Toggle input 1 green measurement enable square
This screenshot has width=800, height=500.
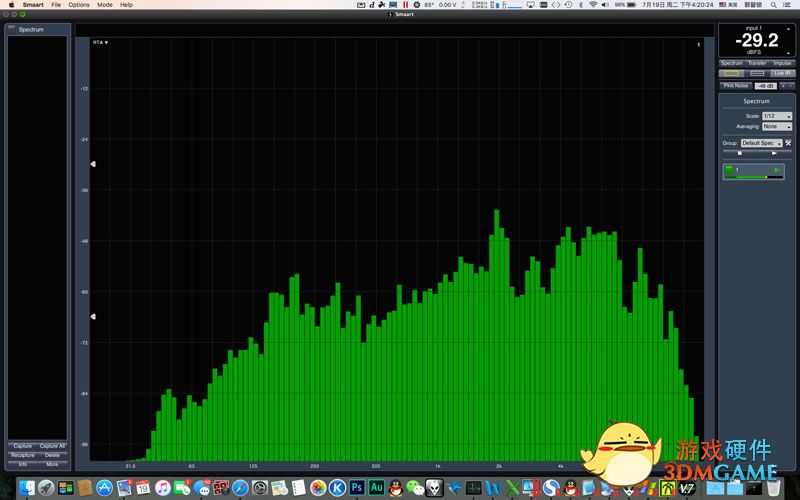click(x=729, y=171)
